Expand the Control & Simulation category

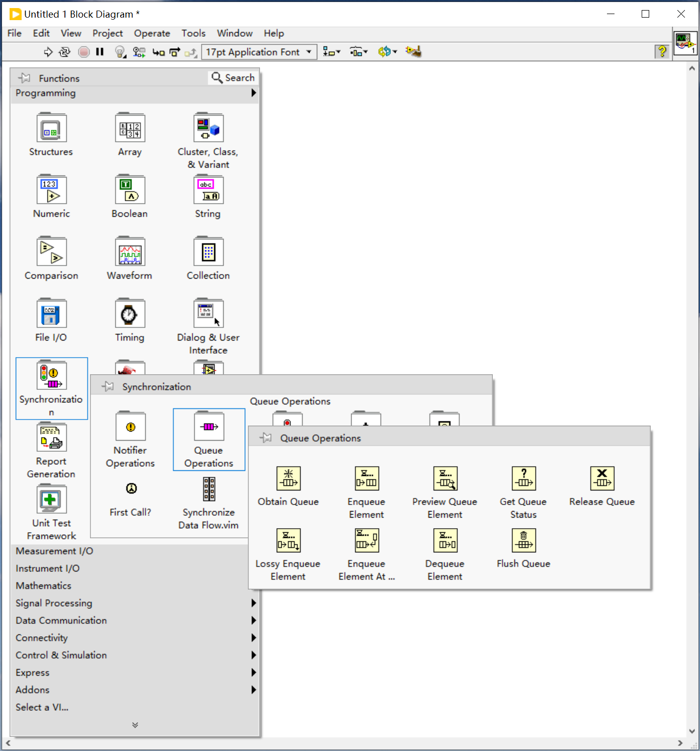tap(135, 655)
